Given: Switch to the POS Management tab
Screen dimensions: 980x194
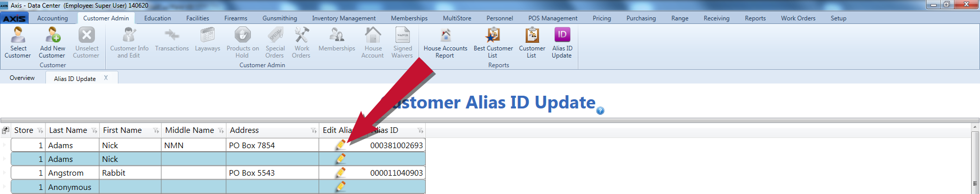Looking at the screenshot, I should tap(553, 18).
